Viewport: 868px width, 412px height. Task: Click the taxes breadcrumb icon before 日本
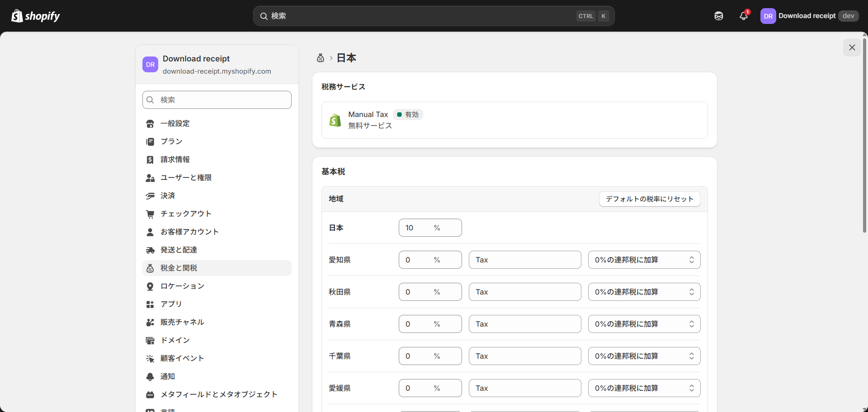point(321,58)
